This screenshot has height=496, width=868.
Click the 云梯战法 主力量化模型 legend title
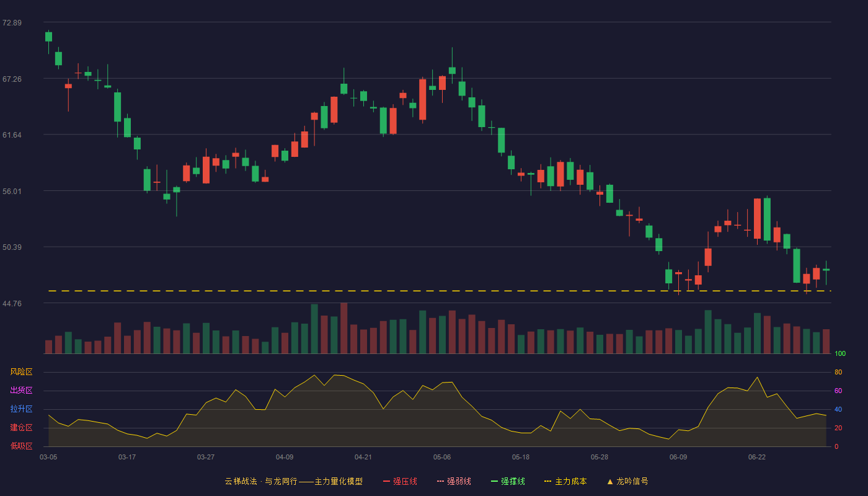tap(293, 481)
